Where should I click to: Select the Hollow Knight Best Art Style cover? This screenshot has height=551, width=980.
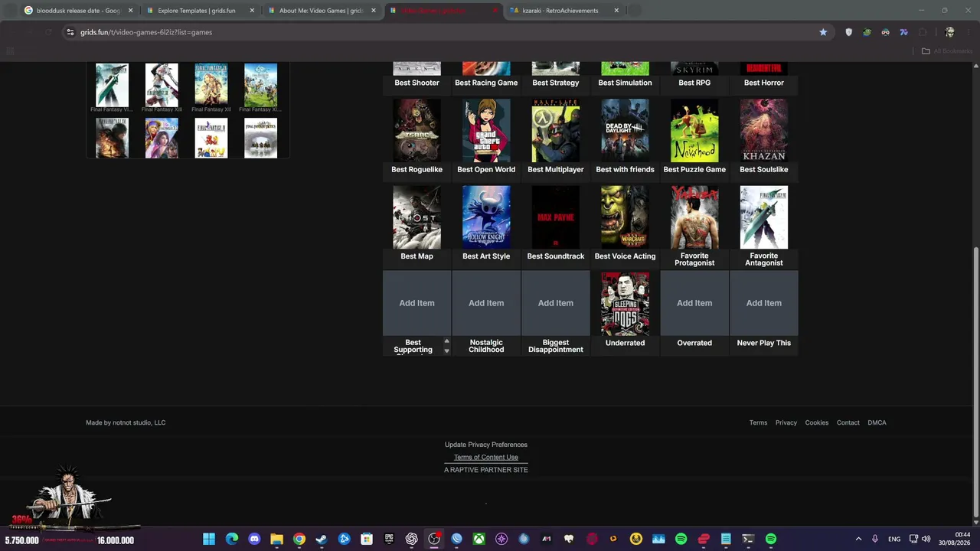(486, 217)
